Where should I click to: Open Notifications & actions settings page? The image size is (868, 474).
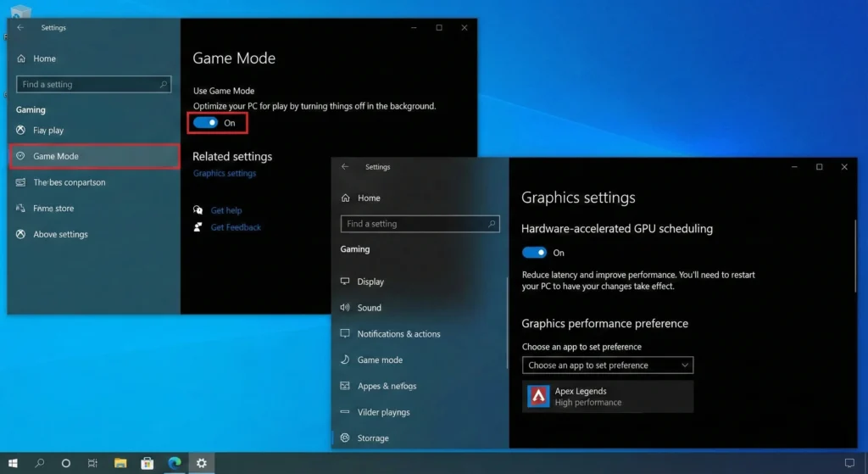coord(398,334)
